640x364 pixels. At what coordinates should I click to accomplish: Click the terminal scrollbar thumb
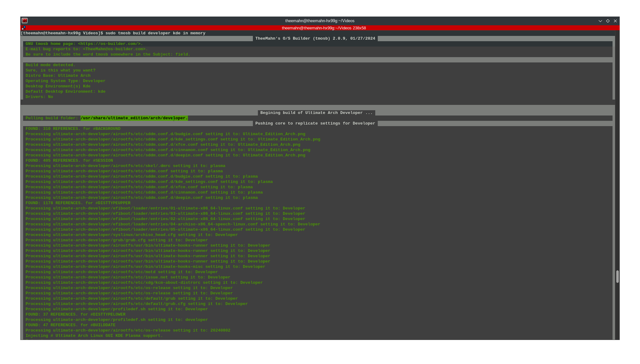pos(617,277)
